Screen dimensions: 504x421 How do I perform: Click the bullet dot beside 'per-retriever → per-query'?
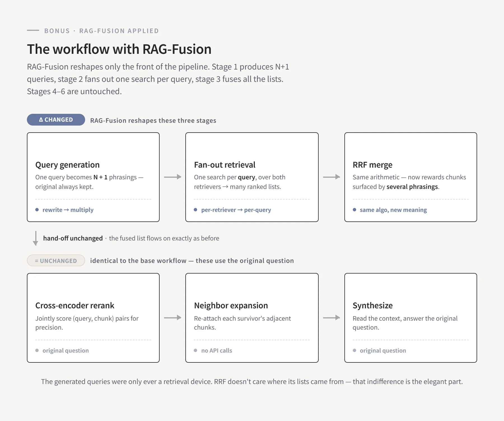[x=195, y=210]
